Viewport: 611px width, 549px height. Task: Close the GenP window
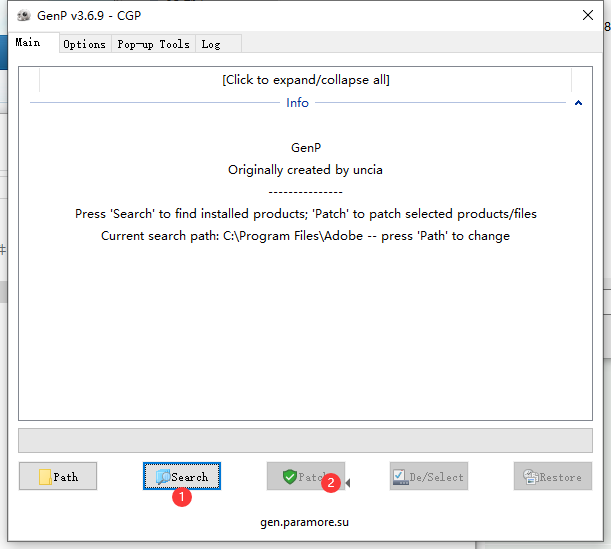click(587, 15)
